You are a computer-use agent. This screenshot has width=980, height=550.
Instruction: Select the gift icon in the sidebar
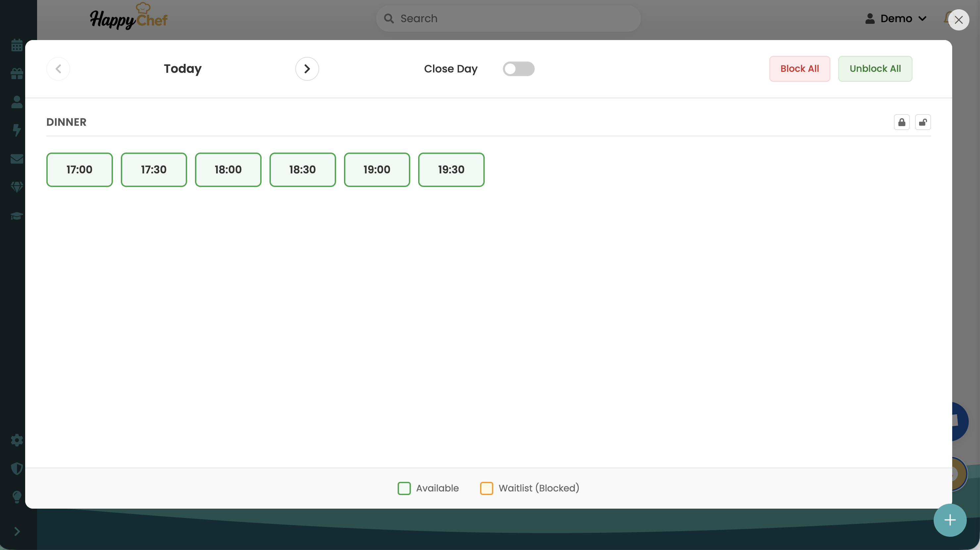click(17, 74)
